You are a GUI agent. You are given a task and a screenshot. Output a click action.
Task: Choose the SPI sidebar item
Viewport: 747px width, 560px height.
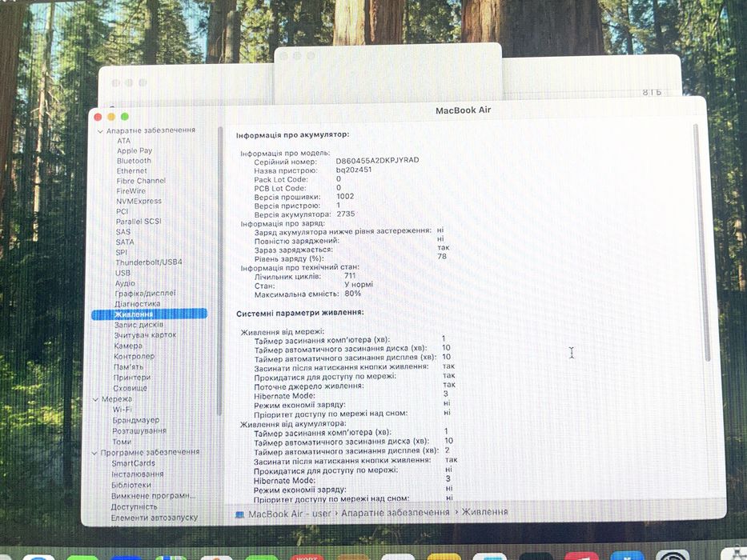tap(122, 252)
